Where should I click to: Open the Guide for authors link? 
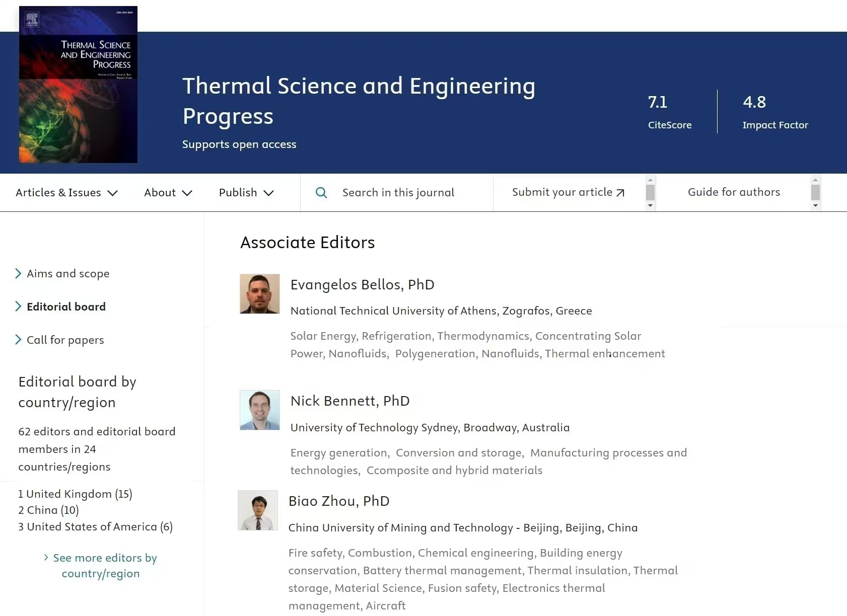(x=734, y=192)
